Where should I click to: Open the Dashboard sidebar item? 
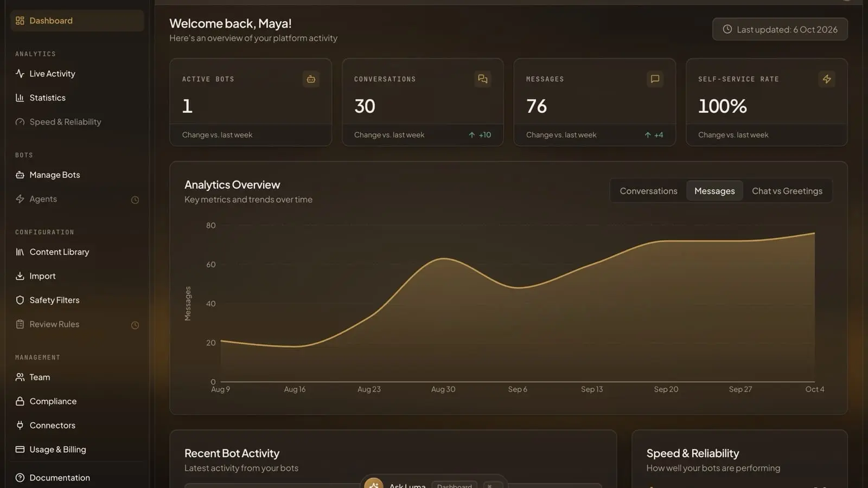click(x=77, y=21)
